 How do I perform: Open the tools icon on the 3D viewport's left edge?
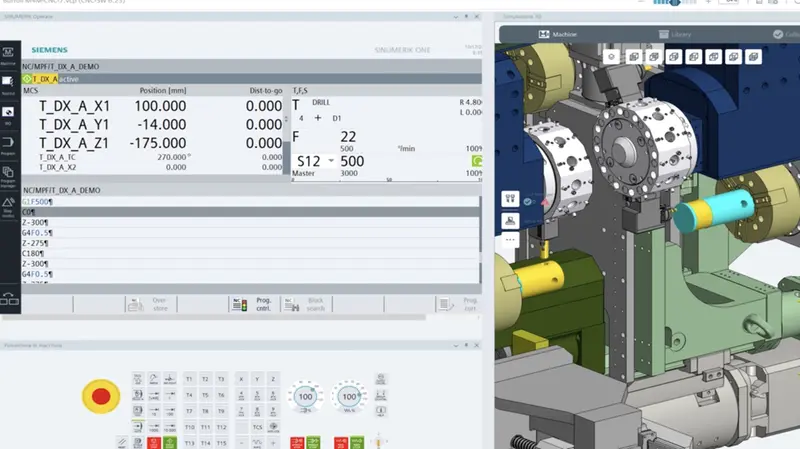pos(510,198)
